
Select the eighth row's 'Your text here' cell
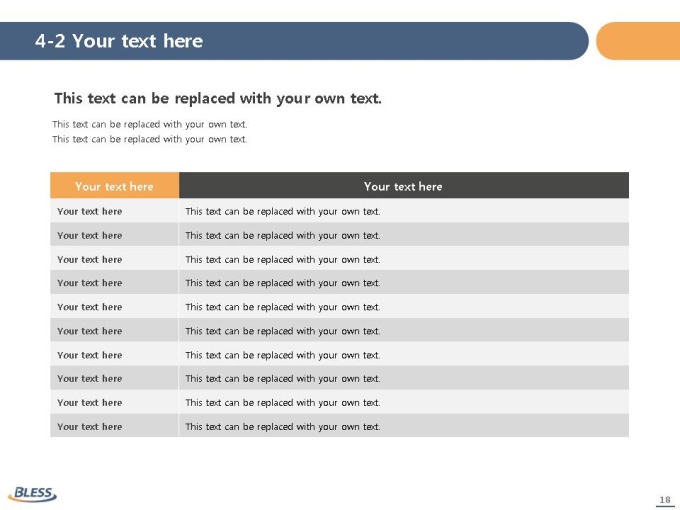click(x=114, y=378)
